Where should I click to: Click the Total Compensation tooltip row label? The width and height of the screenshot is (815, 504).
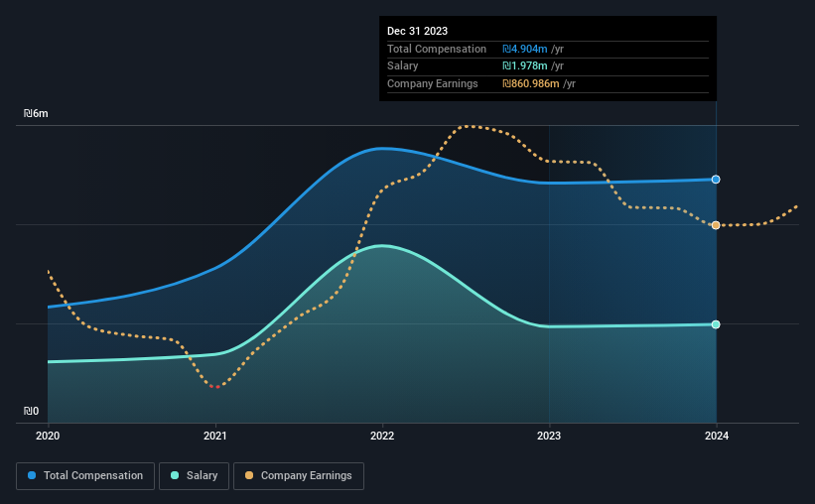[437, 49]
